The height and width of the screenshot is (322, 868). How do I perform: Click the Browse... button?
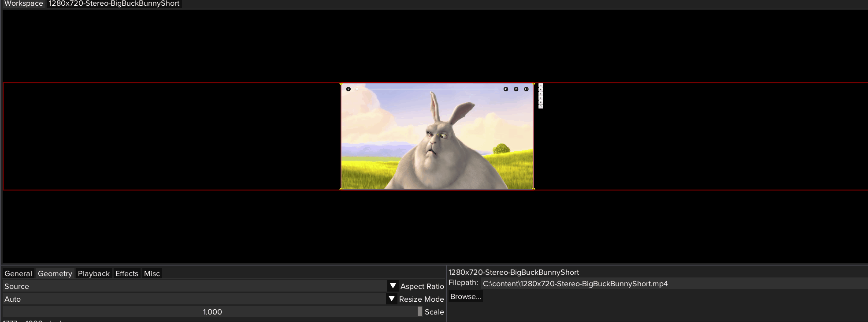click(465, 296)
